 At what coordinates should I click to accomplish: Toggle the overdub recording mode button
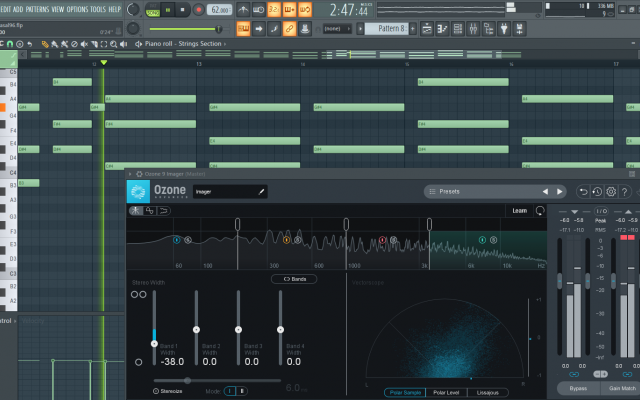pyautogui.click(x=289, y=10)
